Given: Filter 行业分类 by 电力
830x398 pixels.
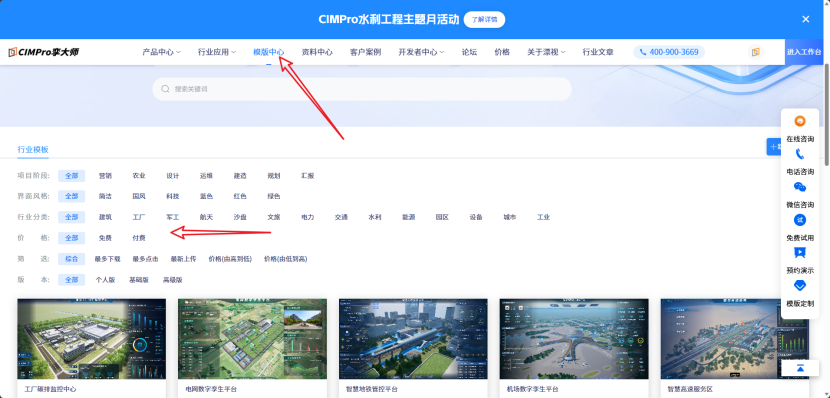Looking at the screenshot, I should point(308,217).
